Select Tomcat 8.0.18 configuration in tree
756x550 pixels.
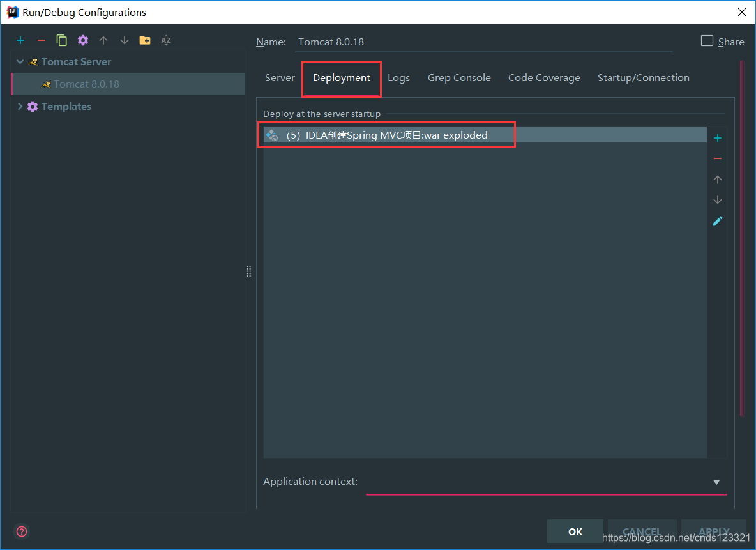[128, 84]
